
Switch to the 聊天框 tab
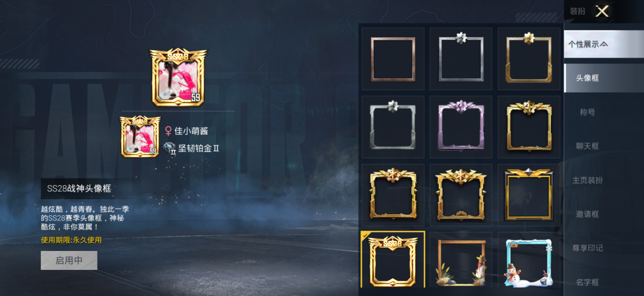coord(587,146)
